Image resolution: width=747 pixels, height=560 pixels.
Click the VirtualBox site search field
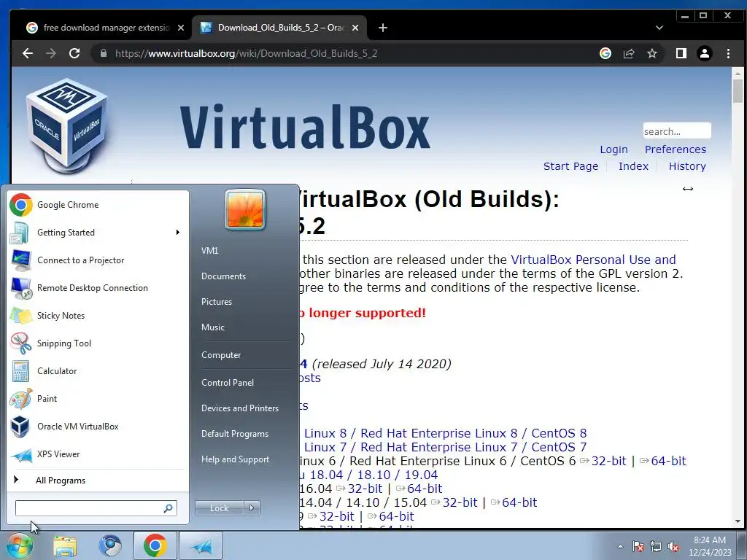point(677,131)
